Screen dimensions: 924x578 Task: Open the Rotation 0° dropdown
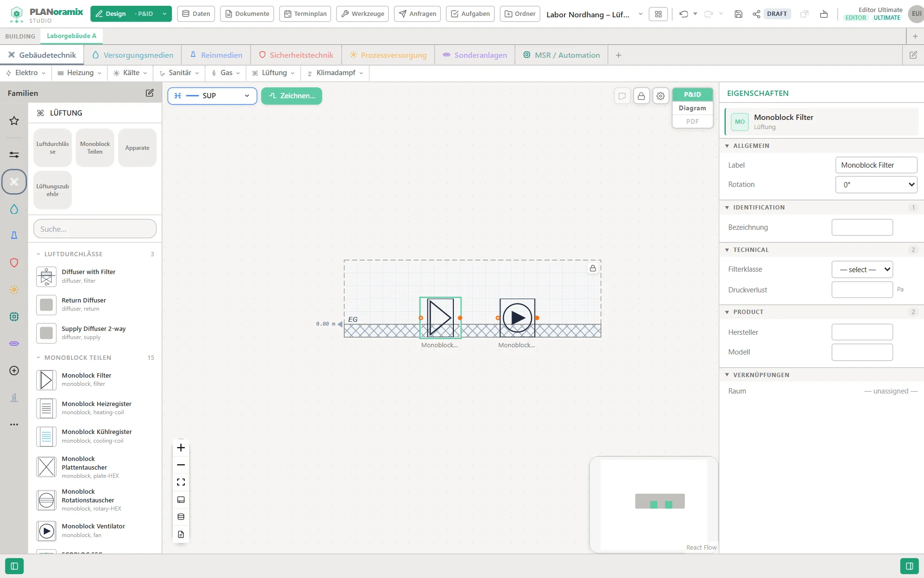click(x=876, y=184)
